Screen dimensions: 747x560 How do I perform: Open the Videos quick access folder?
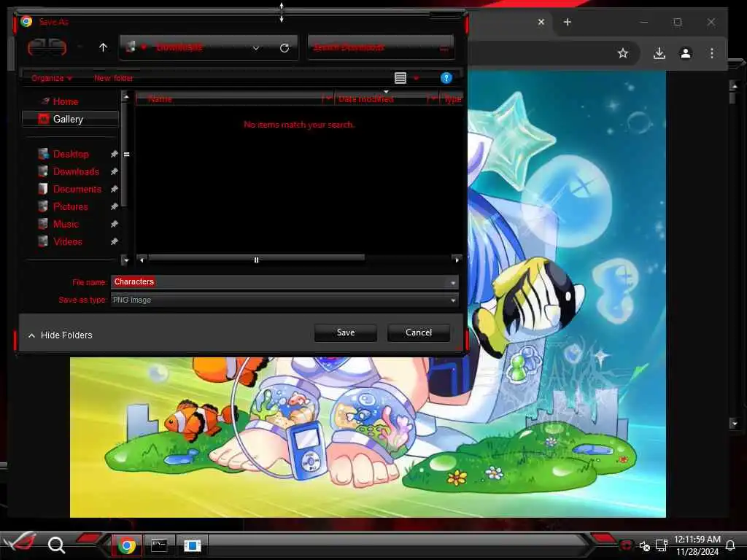click(x=67, y=242)
